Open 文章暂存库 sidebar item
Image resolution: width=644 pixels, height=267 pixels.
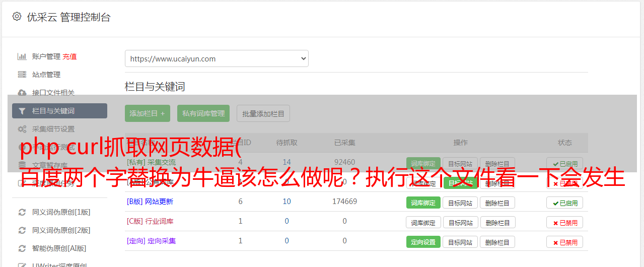click(49, 165)
